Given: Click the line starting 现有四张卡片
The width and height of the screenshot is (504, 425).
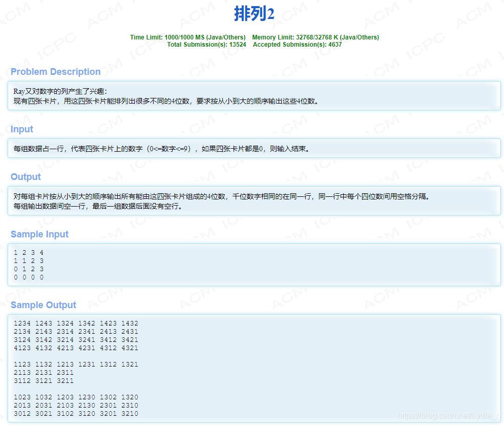Looking at the screenshot, I should click(x=166, y=101).
